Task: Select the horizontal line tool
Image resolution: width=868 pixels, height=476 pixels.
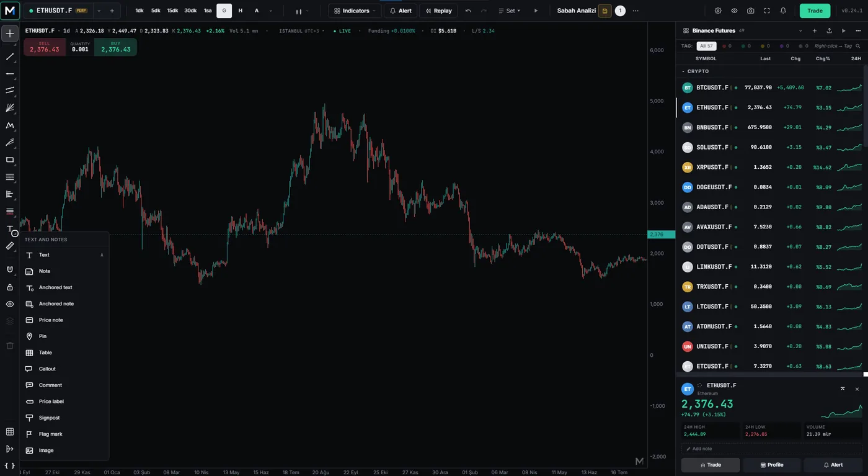Action: click(x=10, y=74)
